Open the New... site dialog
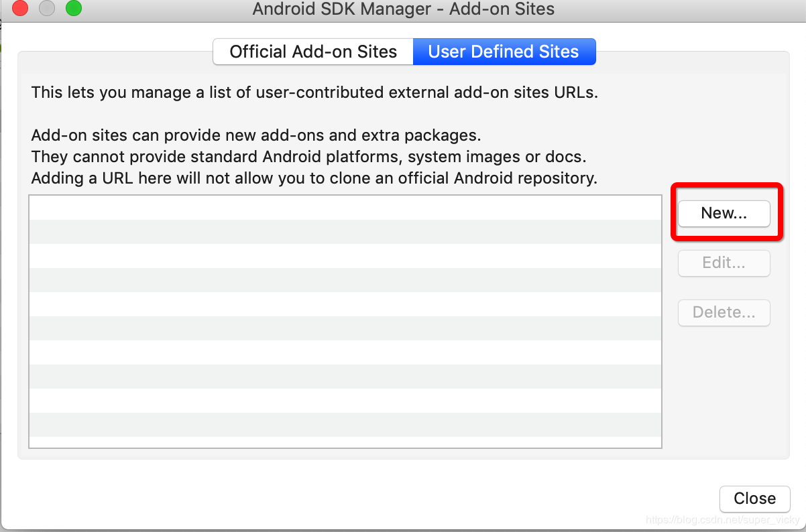Image resolution: width=806 pixels, height=532 pixels. [x=724, y=213]
